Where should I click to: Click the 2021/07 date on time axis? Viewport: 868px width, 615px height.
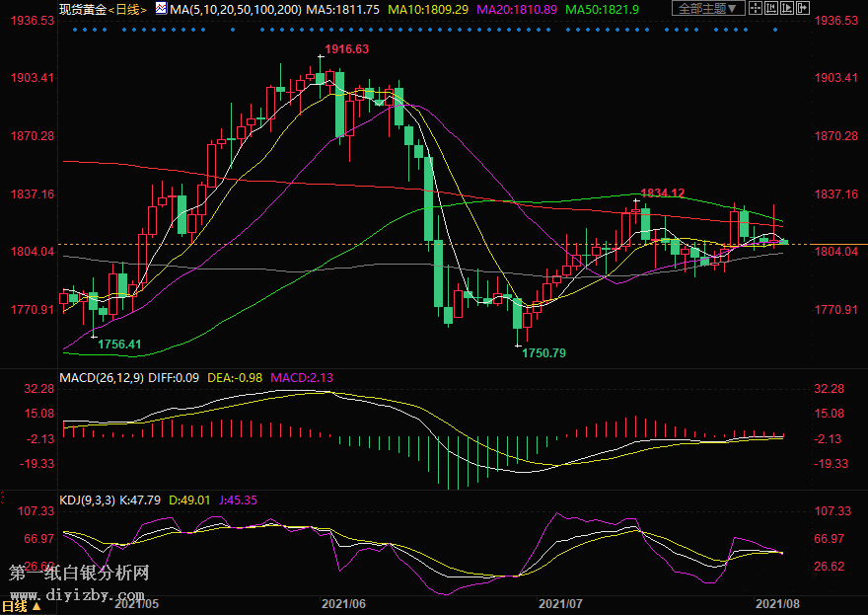[x=559, y=601]
